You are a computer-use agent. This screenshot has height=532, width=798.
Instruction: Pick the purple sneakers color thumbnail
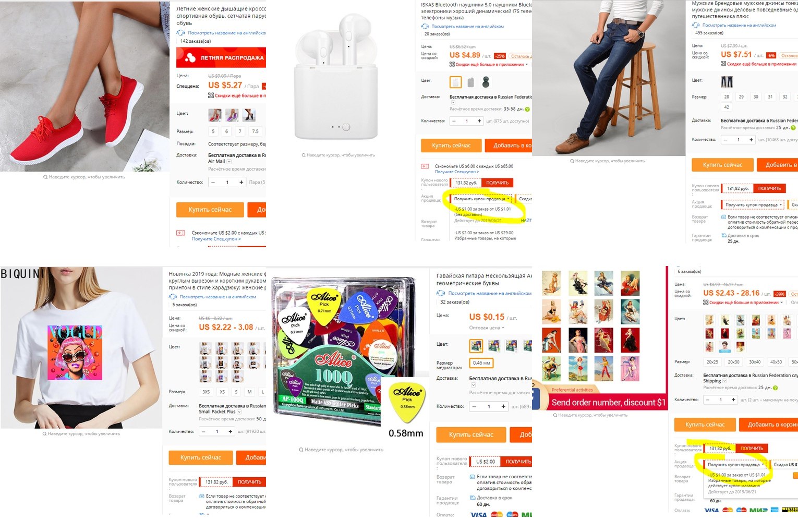[x=232, y=115]
